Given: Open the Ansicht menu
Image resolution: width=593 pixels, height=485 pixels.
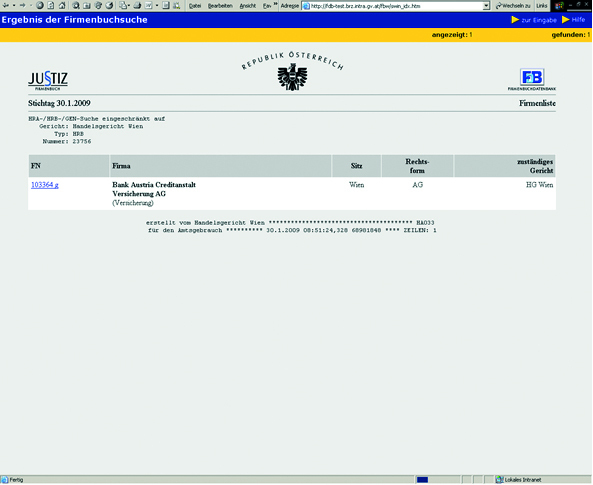Looking at the screenshot, I should pos(248,6).
